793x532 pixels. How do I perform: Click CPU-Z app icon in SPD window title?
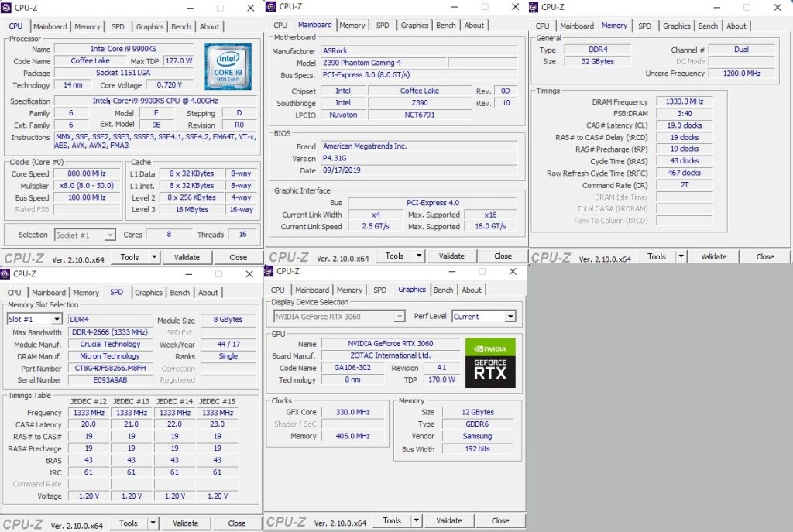coord(5,273)
